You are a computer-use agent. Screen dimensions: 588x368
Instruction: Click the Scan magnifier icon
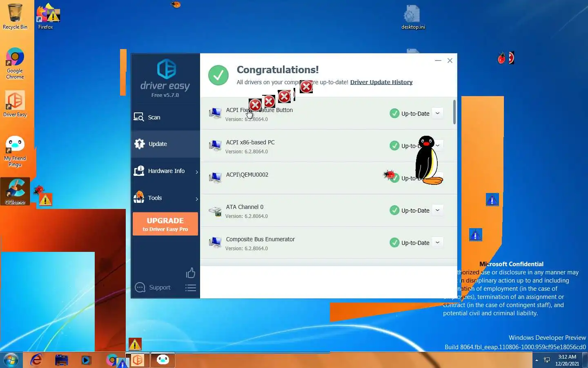point(139,117)
